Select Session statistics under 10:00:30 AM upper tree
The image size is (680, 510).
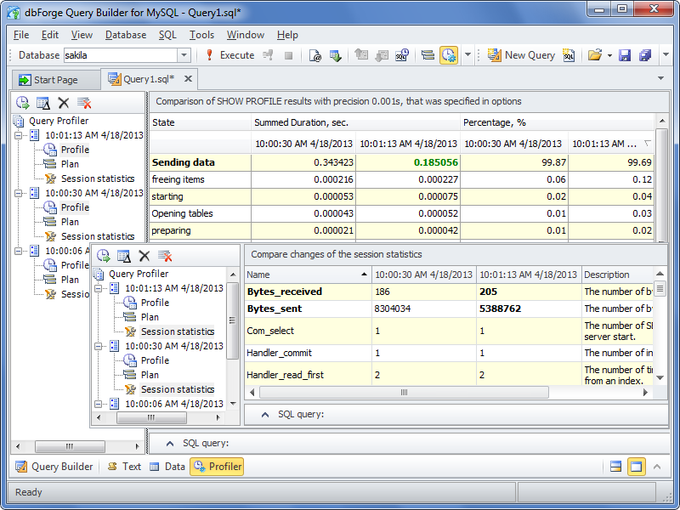[98, 236]
